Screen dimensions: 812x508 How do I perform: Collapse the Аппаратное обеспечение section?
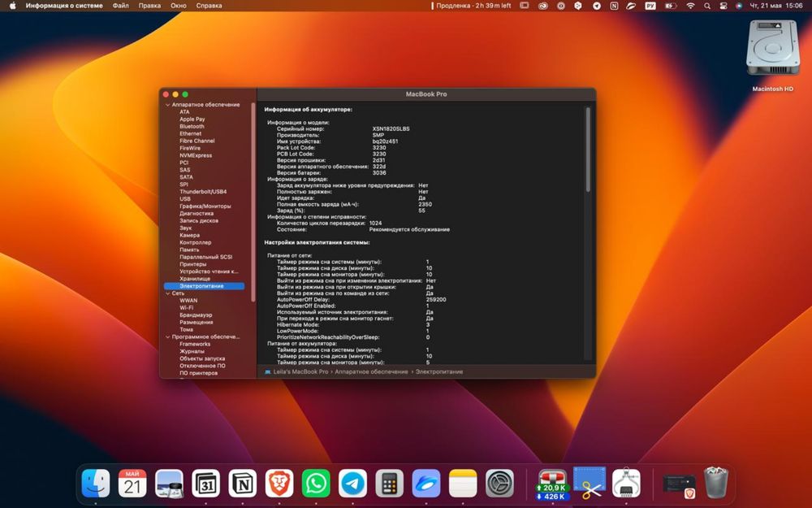[x=167, y=105]
